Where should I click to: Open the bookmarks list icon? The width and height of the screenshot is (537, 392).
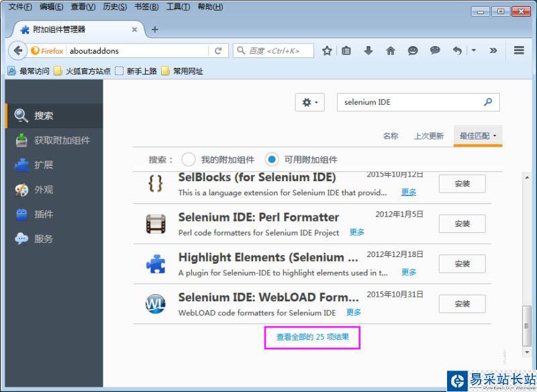click(x=346, y=50)
